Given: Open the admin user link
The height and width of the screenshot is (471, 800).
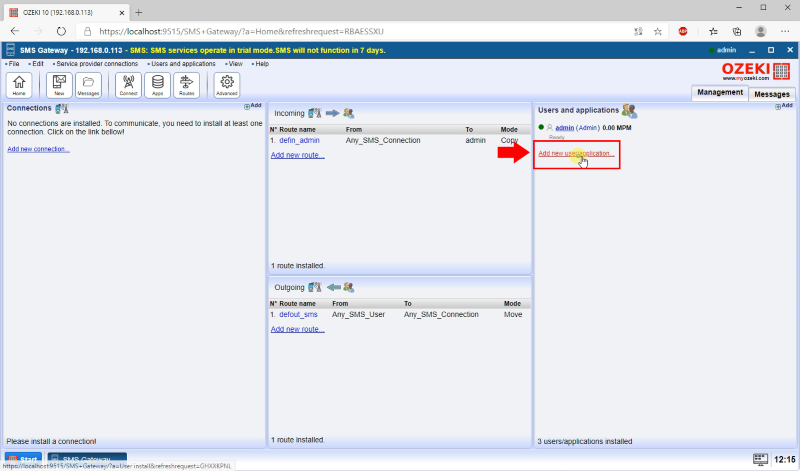Looking at the screenshot, I should (x=564, y=128).
